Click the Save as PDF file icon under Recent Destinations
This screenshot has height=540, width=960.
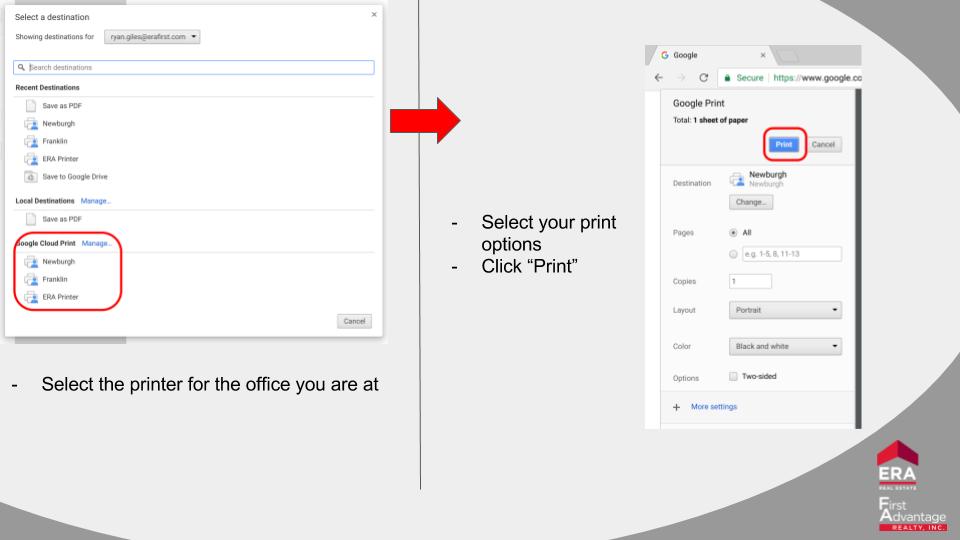[31, 106]
